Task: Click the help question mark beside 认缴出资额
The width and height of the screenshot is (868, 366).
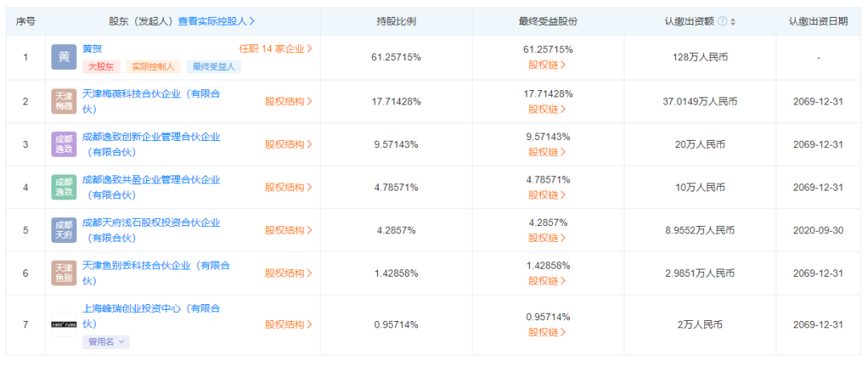Action: click(722, 22)
